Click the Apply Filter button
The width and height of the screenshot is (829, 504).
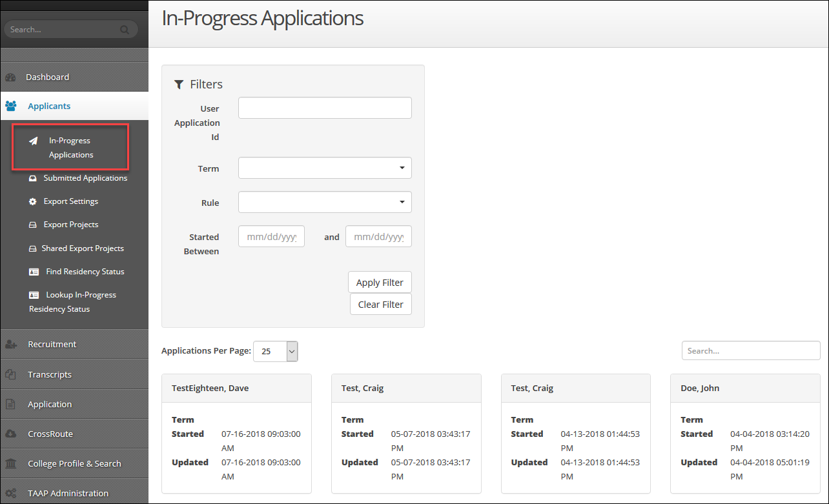[x=380, y=282]
